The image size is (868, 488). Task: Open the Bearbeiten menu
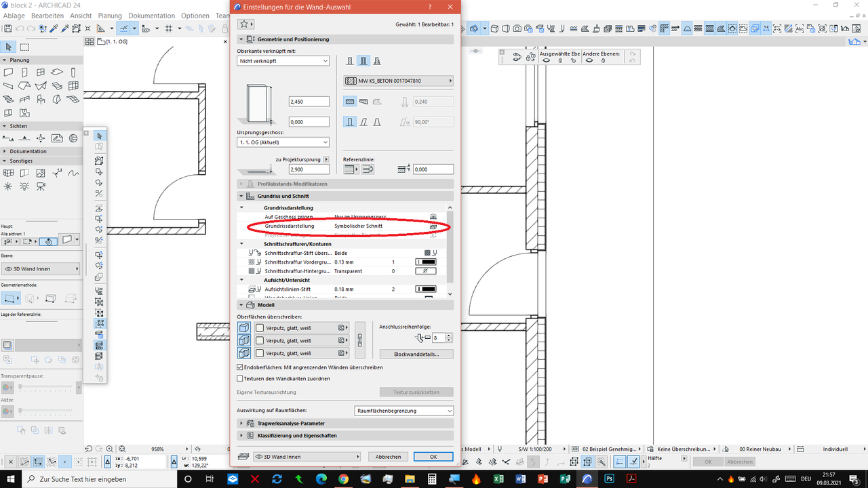coord(47,16)
